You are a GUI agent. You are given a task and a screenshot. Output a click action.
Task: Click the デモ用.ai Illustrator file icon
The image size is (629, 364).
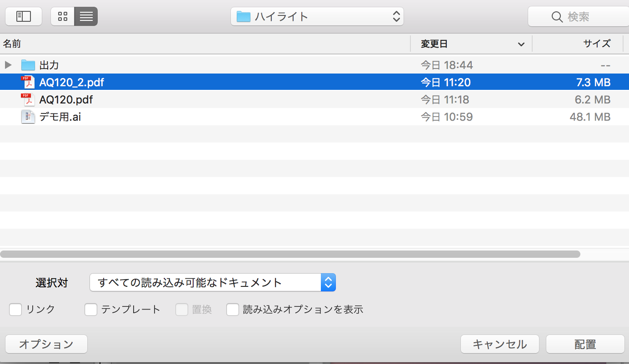coord(28,117)
